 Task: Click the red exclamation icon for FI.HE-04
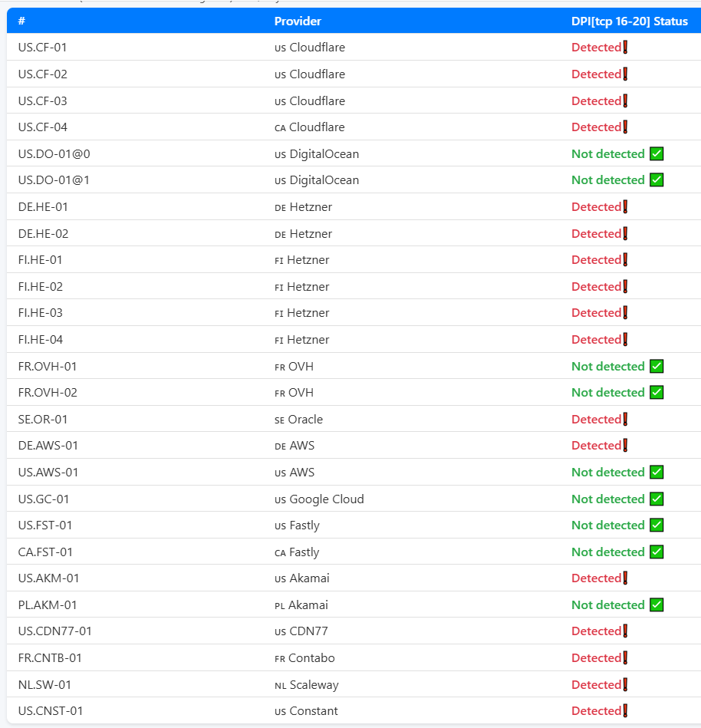[625, 339]
